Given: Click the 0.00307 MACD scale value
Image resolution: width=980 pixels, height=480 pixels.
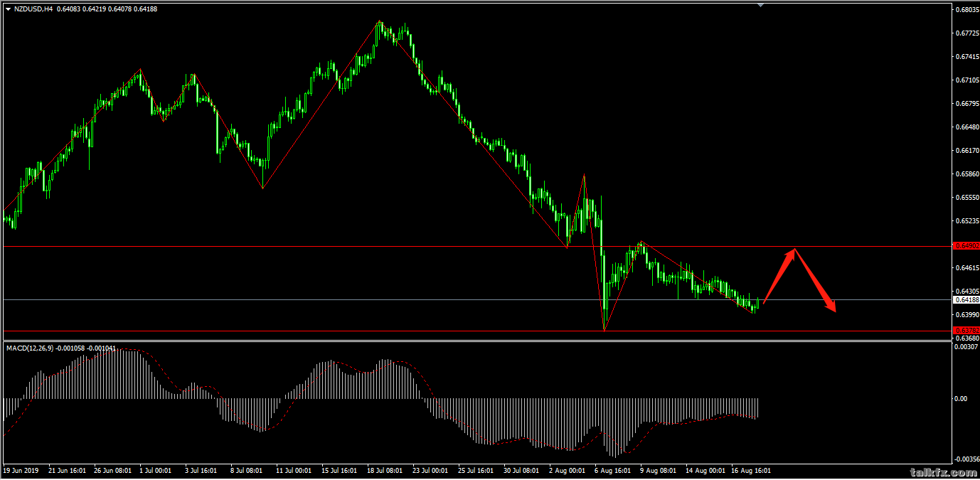Looking at the screenshot, I should [x=966, y=347].
